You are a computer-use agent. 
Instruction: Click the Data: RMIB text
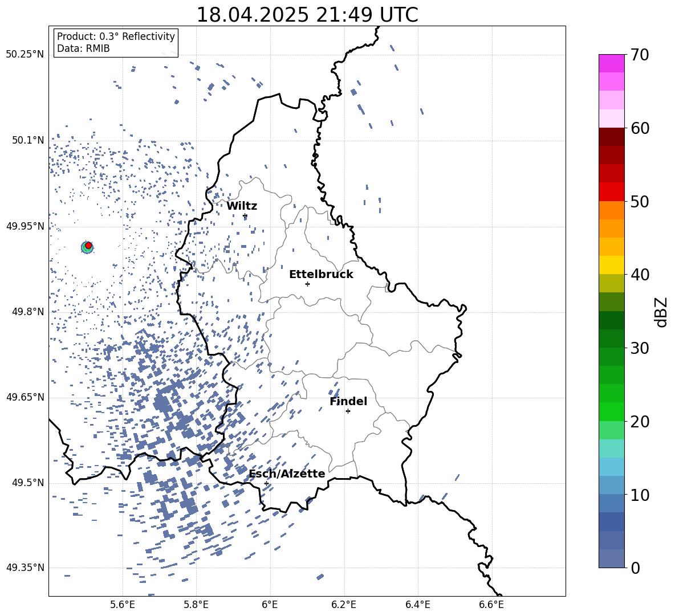click(83, 48)
